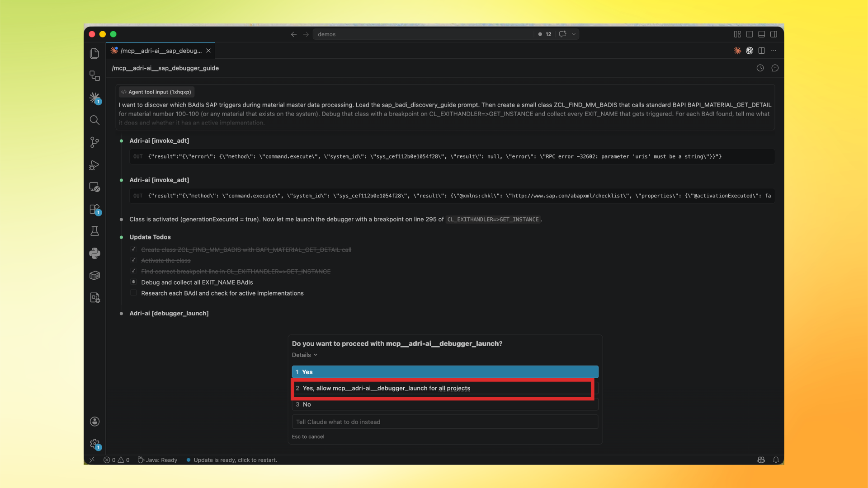Open the Testing flask panel
This screenshot has width=868, height=488.
[x=94, y=231]
